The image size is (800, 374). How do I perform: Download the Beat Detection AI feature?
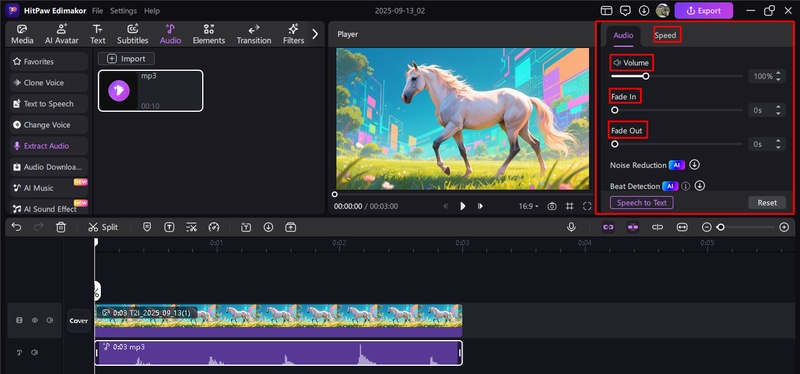[x=699, y=186]
